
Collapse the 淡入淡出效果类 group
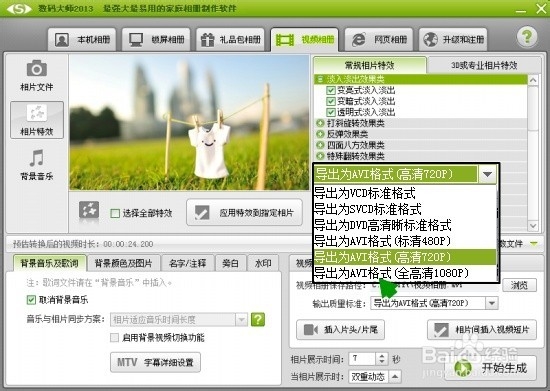click(320, 79)
